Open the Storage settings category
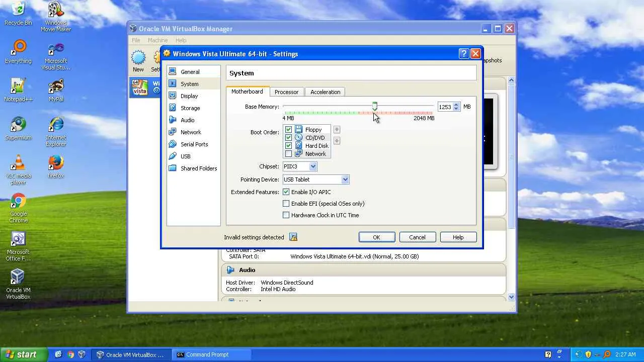This screenshot has width=644, height=362. click(194, 108)
